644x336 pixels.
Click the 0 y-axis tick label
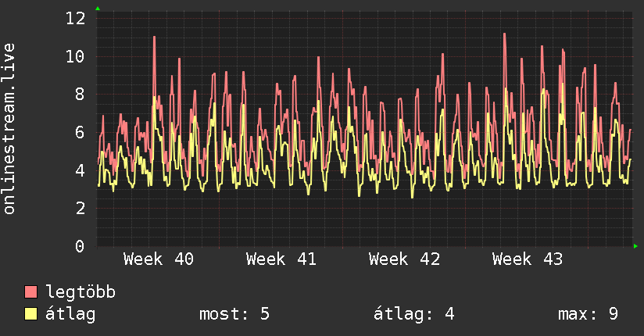[x=80, y=246]
